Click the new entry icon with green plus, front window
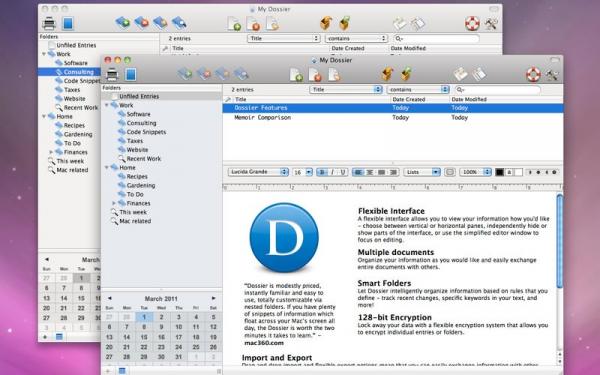This screenshot has height=375, width=600. tap(296, 74)
